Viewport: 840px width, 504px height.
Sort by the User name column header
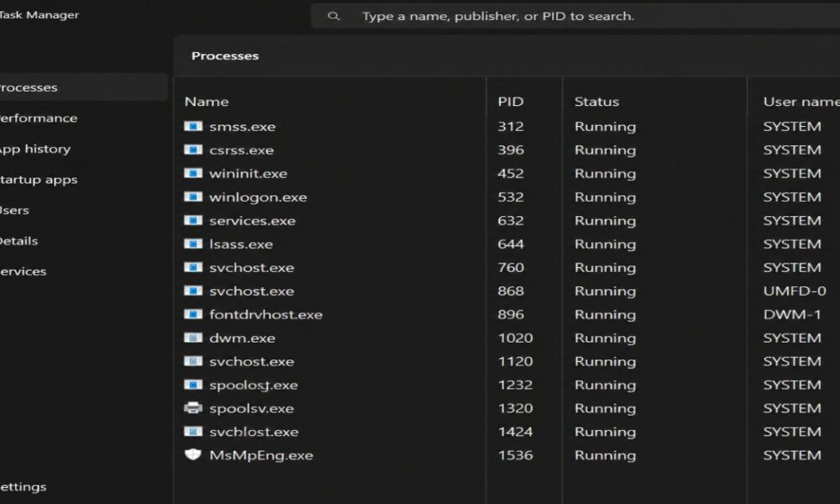point(801,102)
